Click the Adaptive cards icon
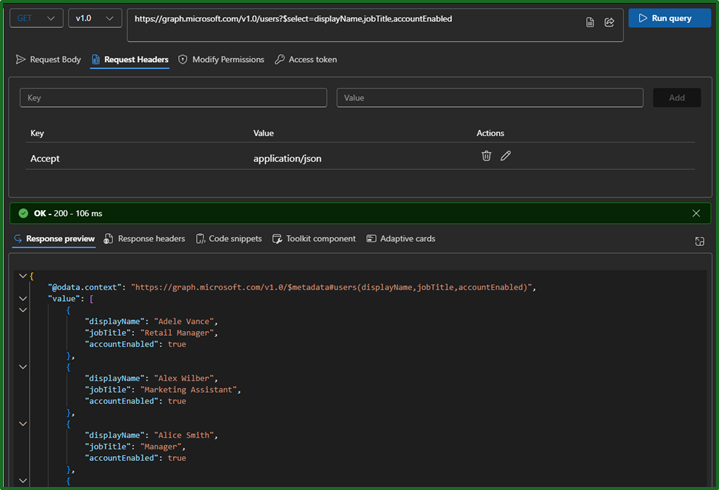Screen dimensions: 719x490 click(371, 239)
